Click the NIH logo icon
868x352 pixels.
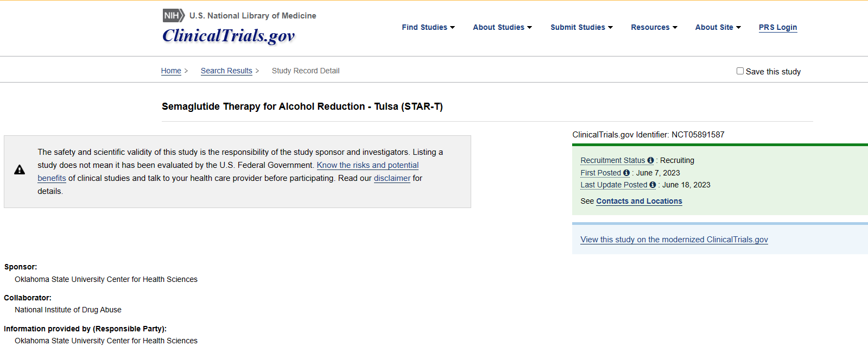pyautogui.click(x=174, y=16)
